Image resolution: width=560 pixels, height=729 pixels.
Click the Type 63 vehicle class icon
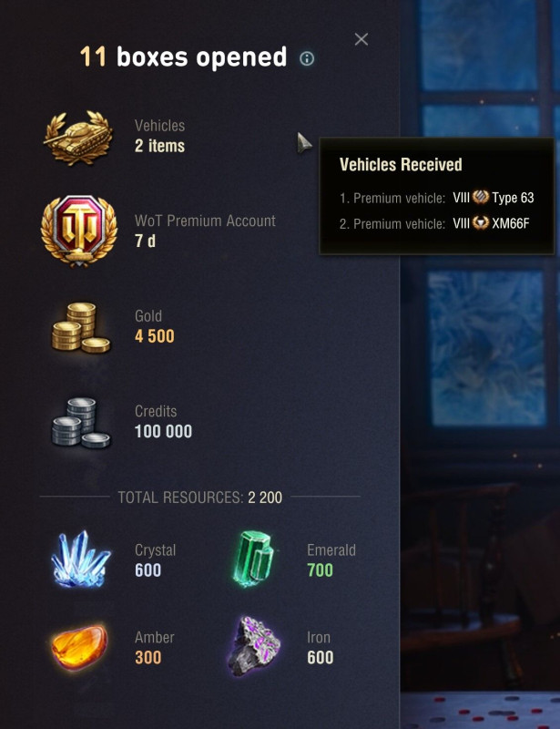click(481, 197)
